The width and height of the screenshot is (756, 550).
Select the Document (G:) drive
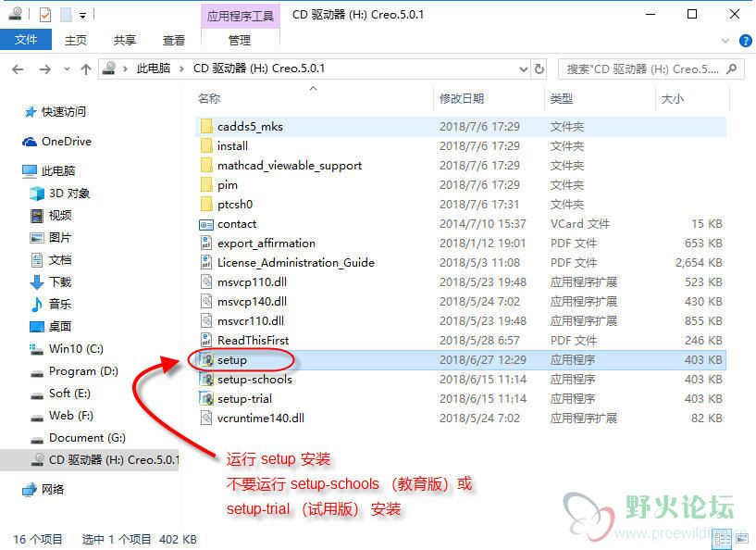(x=87, y=438)
